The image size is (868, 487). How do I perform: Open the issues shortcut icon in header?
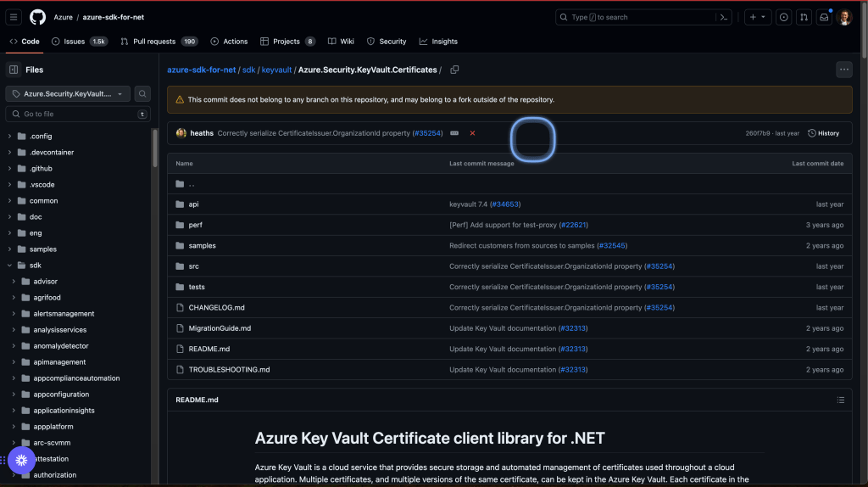(x=784, y=17)
